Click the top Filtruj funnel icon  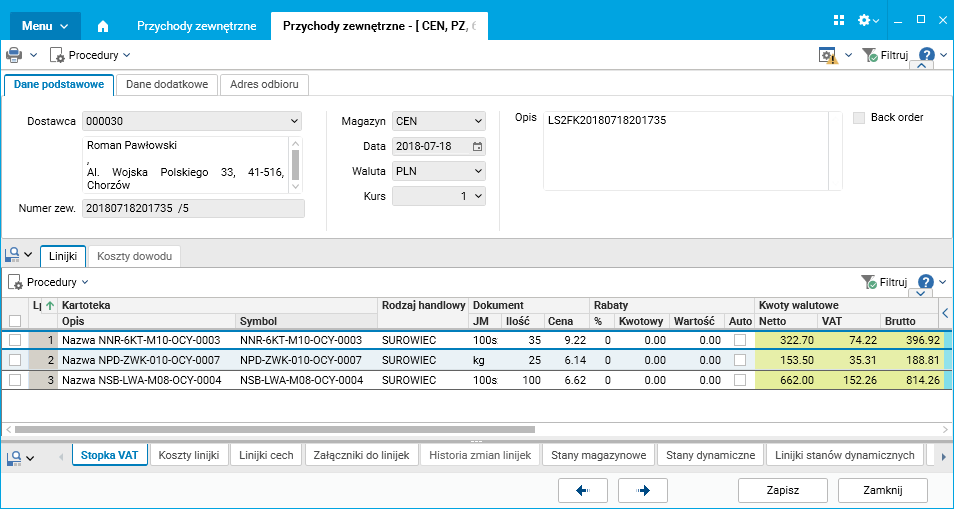tap(870, 56)
